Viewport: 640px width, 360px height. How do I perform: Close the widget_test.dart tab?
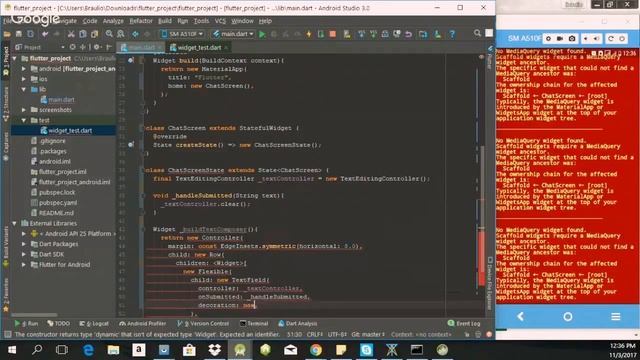pyautogui.click(x=226, y=48)
